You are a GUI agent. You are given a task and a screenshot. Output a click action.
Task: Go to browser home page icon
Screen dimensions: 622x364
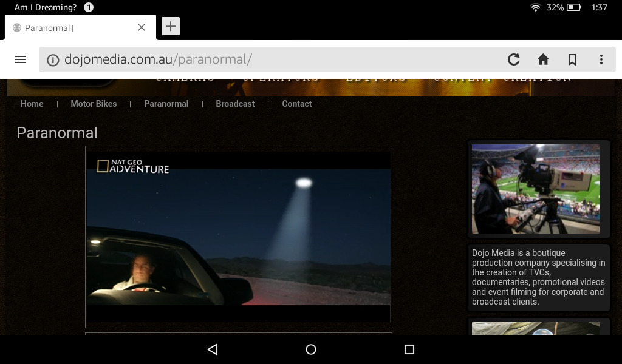543,59
